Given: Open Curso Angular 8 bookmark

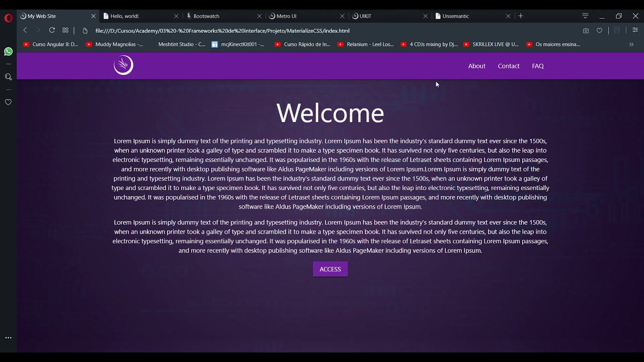Looking at the screenshot, I should click(x=51, y=44).
